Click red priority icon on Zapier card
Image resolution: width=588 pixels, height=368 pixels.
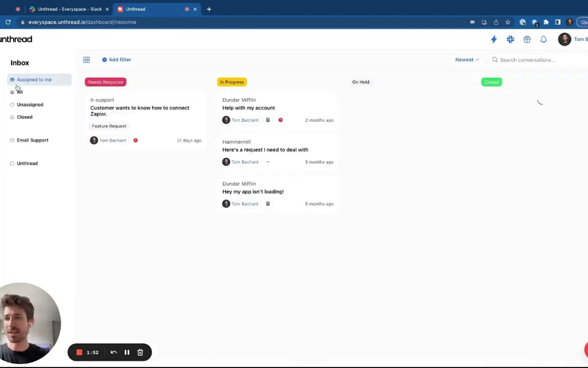135,140
